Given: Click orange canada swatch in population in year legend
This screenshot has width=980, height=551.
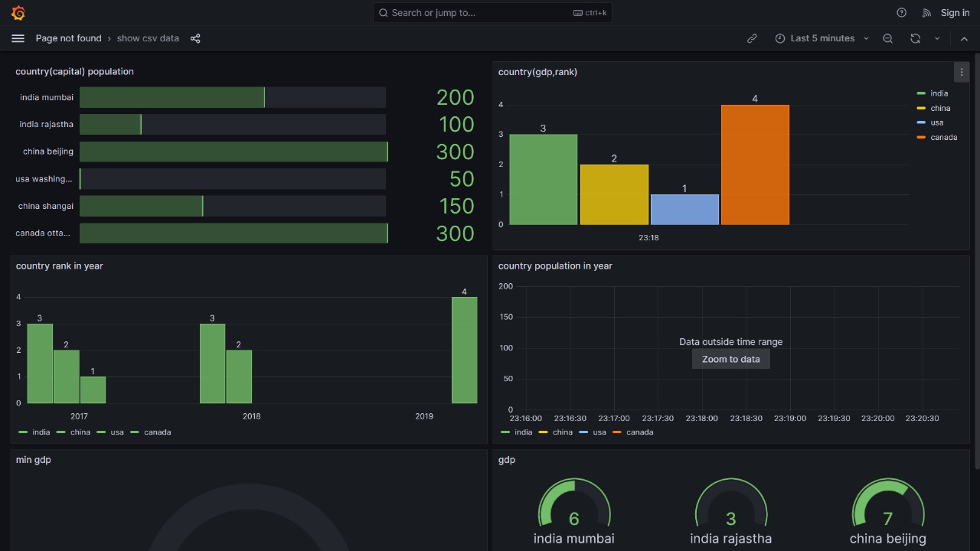Looking at the screenshot, I should 617,432.
